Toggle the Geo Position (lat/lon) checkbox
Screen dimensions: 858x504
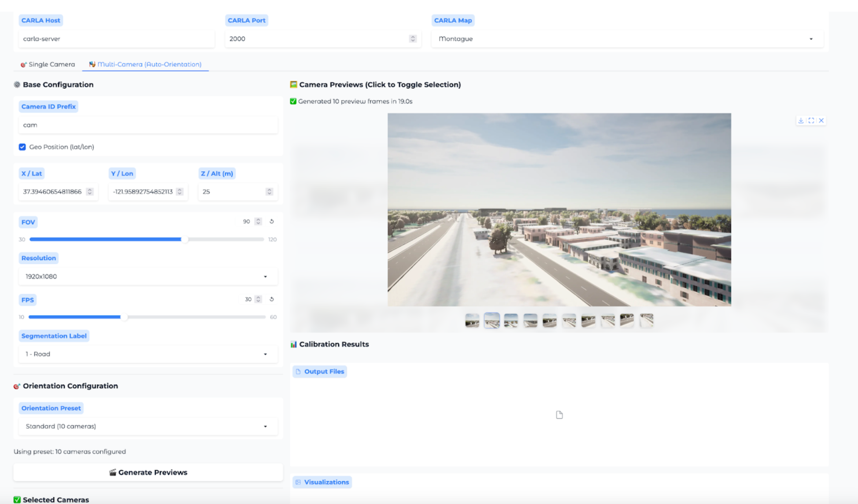click(22, 147)
